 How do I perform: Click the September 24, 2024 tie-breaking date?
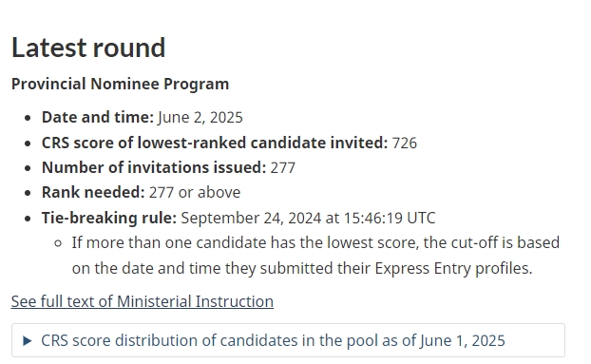251,219
